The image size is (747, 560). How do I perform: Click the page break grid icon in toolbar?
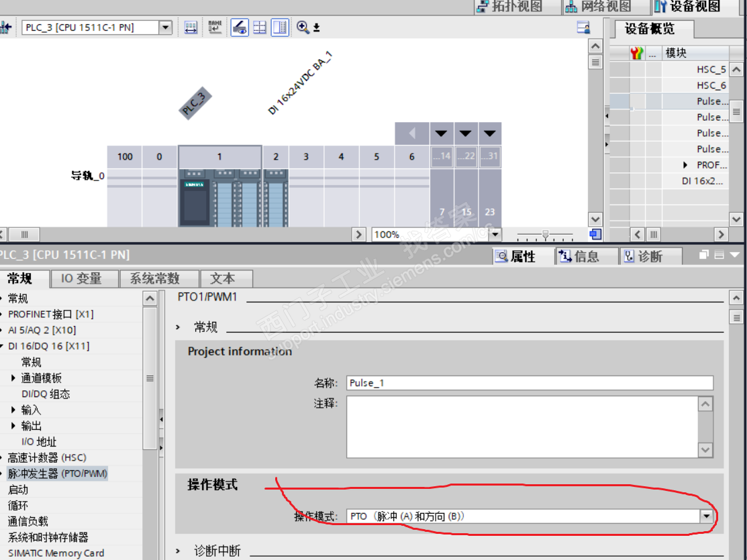[x=260, y=27]
